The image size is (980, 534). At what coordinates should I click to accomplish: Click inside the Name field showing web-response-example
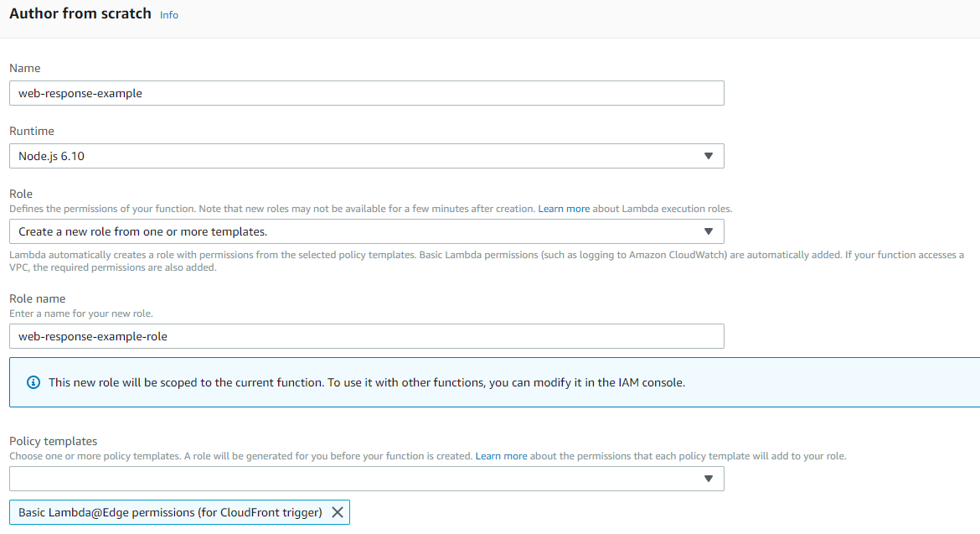(366, 93)
